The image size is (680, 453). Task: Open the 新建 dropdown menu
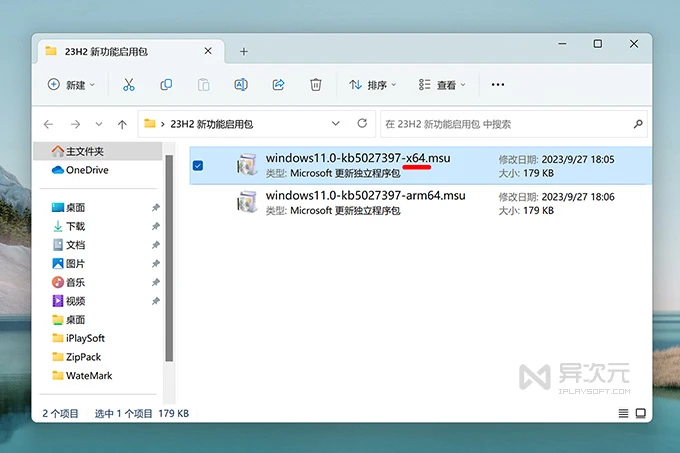(71, 85)
